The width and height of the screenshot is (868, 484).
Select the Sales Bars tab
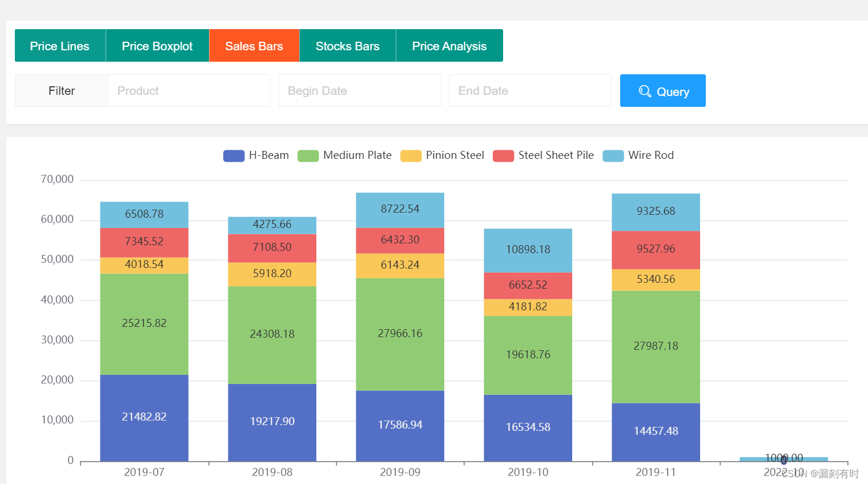(254, 45)
